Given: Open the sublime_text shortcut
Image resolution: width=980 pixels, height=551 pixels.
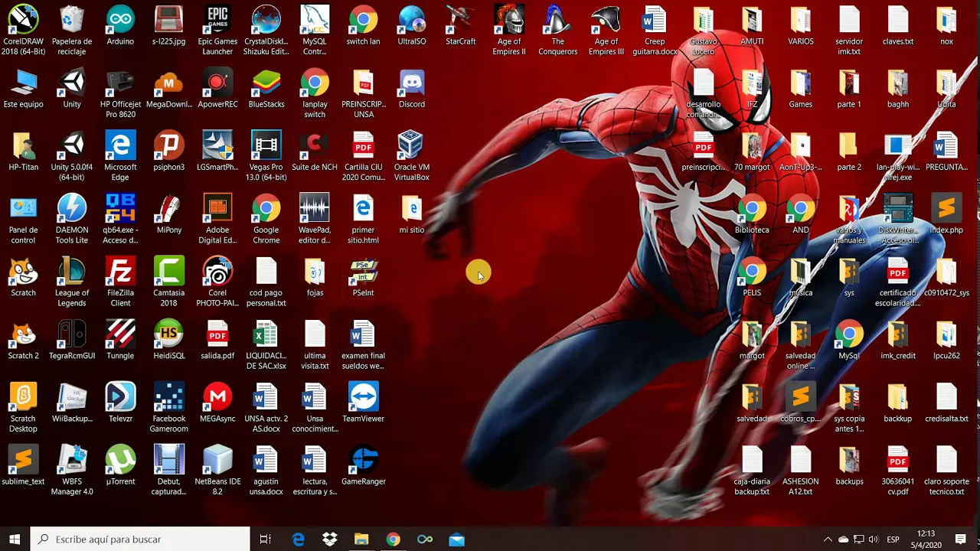Looking at the screenshot, I should (23, 465).
